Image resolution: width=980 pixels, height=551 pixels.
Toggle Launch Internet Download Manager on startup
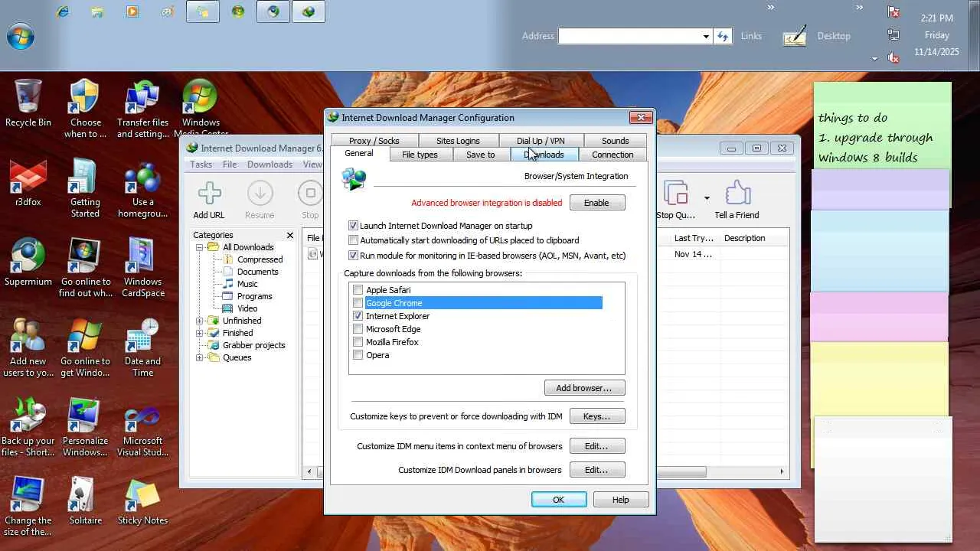(x=353, y=226)
